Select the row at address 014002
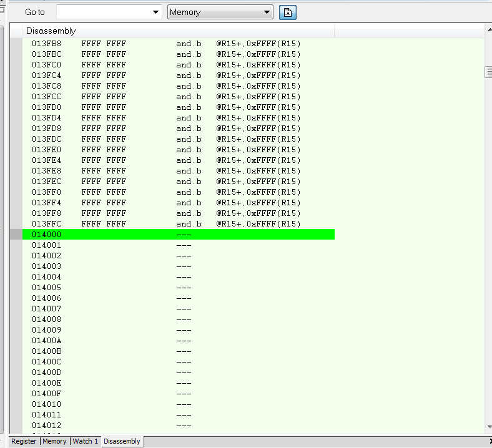 coord(178,255)
